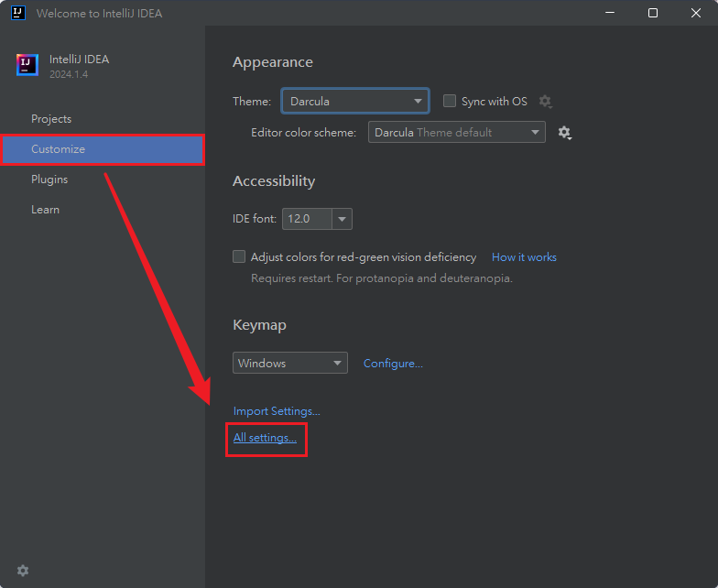
Task: Click Import Settings... link
Action: [277, 411]
